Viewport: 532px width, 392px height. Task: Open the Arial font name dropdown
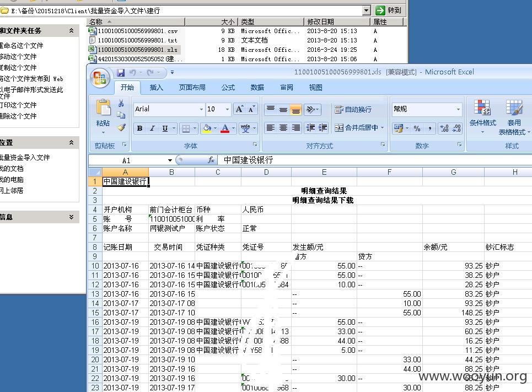point(201,109)
